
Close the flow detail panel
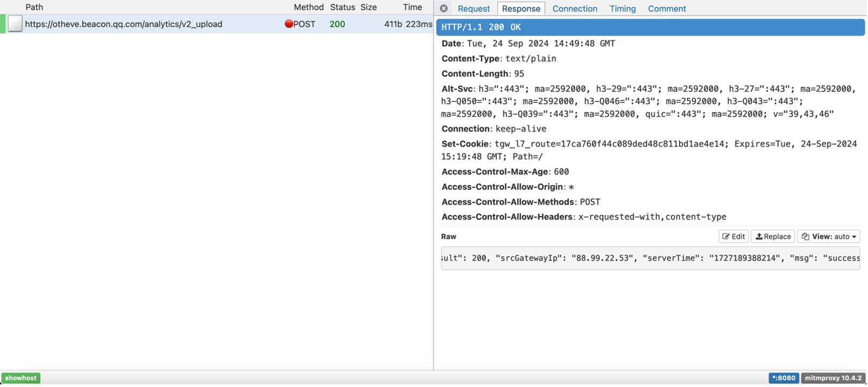[443, 9]
